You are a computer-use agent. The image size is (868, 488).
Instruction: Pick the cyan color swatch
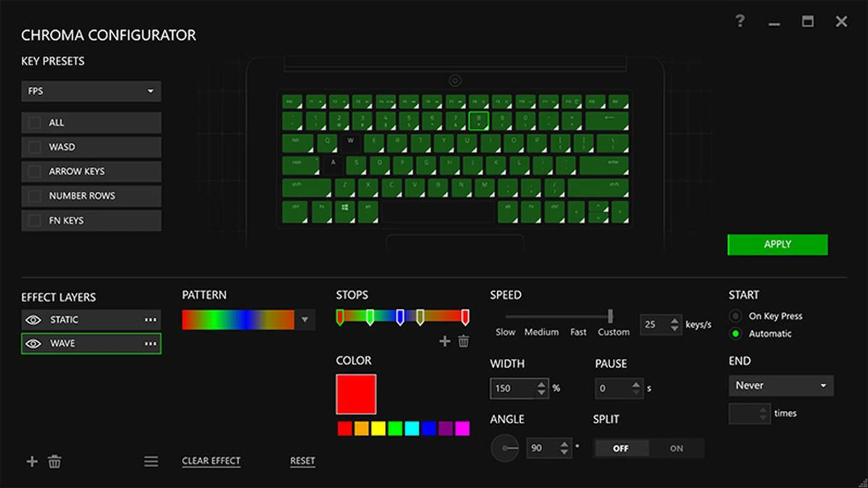[412, 428]
